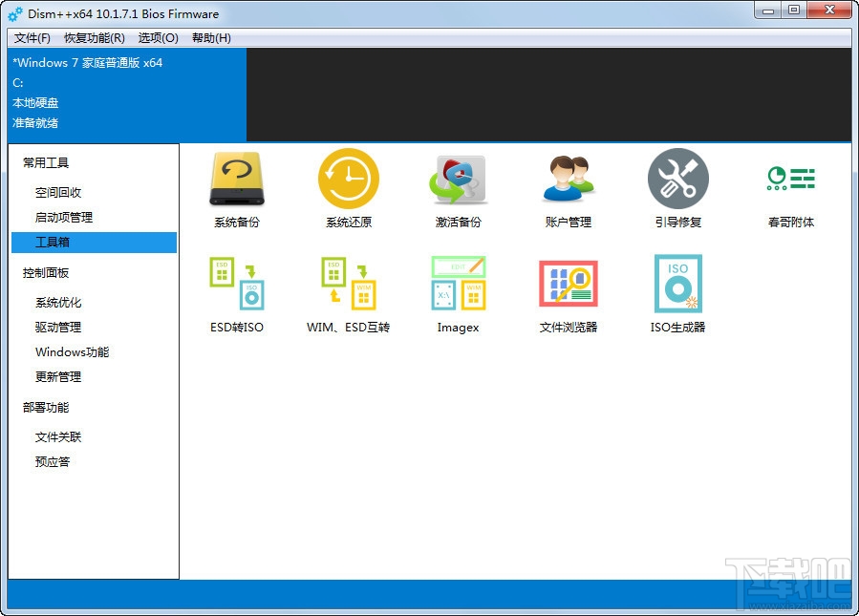The height and width of the screenshot is (616, 859).
Task: Click the C: drive label in system tile
Action: point(18,83)
